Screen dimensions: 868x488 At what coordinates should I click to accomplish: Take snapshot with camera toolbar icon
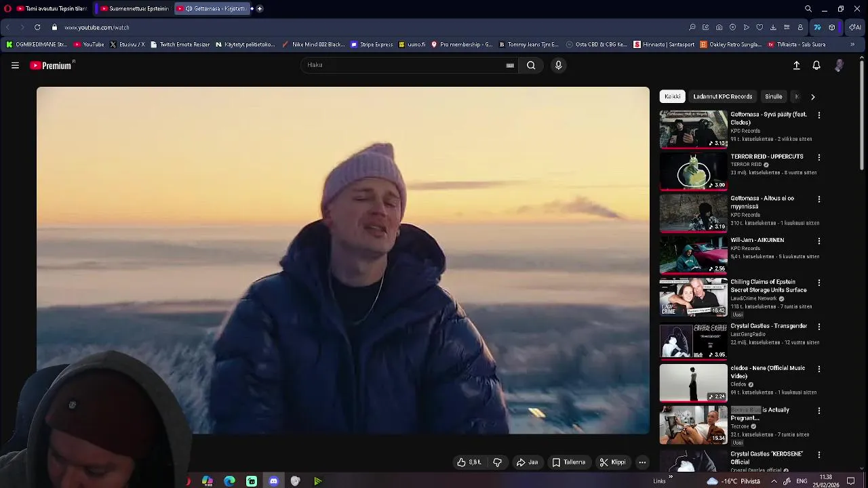pyautogui.click(x=719, y=27)
